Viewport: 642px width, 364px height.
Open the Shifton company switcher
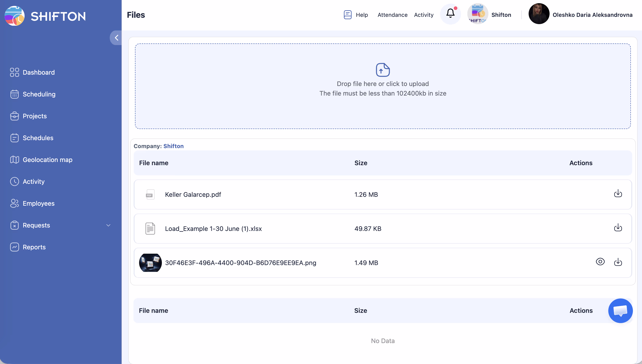pyautogui.click(x=489, y=15)
